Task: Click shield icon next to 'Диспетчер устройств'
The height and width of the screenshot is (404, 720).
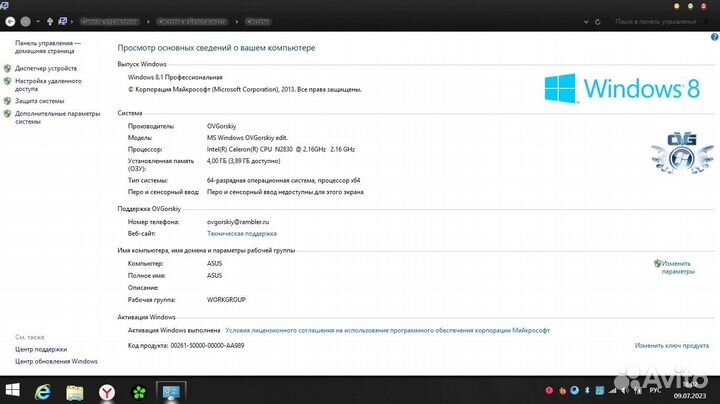Action: pos(7,68)
